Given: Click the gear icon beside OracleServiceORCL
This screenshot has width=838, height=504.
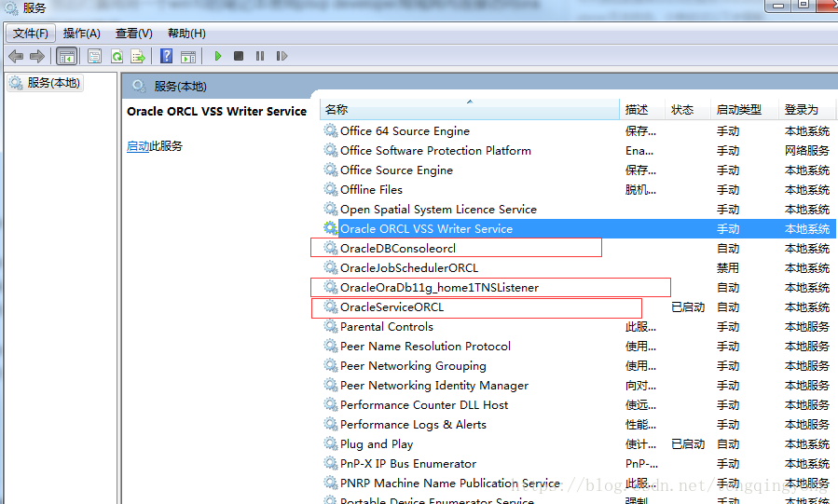Looking at the screenshot, I should tap(331, 307).
